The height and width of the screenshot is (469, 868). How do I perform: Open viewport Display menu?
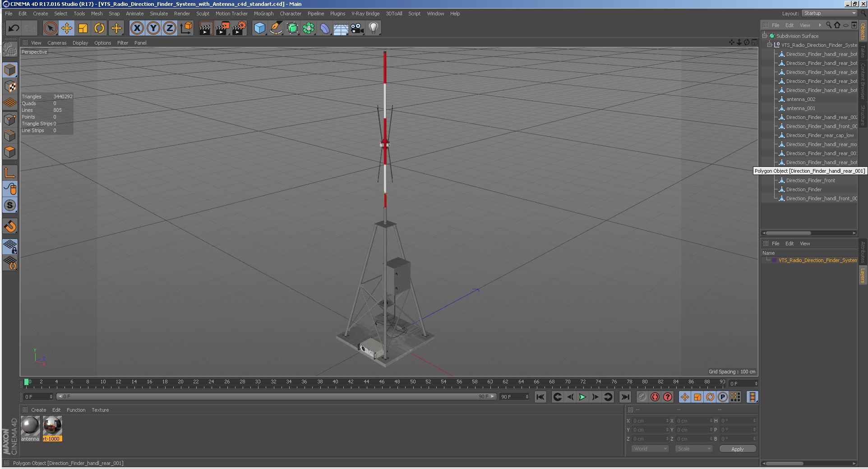80,43
